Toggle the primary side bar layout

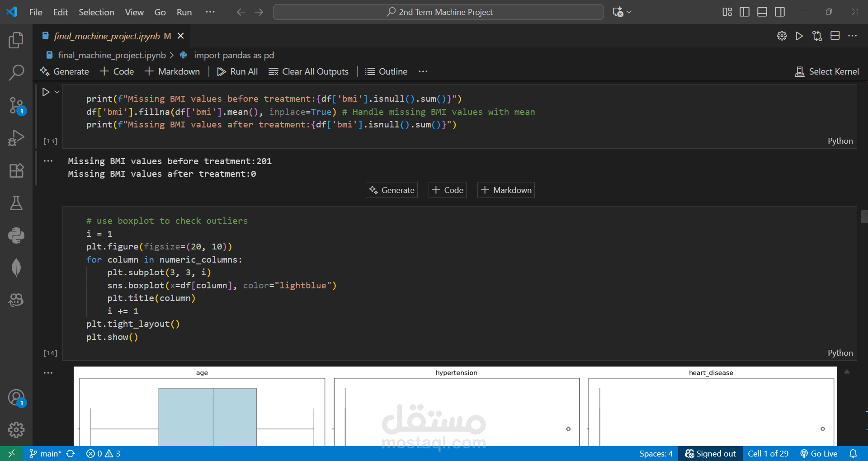(x=744, y=12)
